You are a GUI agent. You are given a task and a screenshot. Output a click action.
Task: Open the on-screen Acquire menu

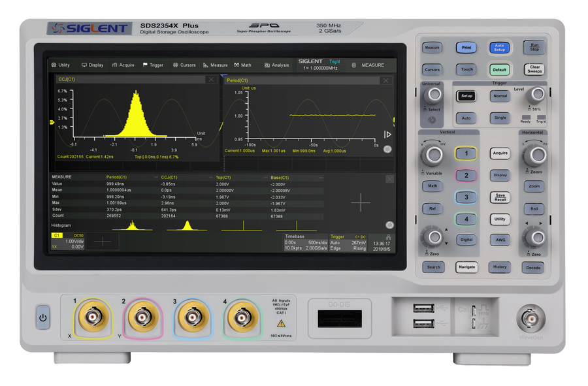123,65
